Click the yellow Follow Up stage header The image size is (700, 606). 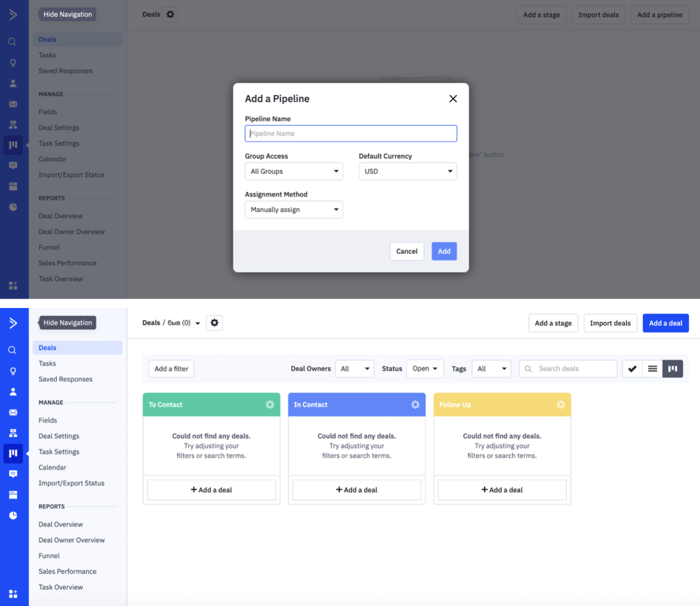[502, 405]
